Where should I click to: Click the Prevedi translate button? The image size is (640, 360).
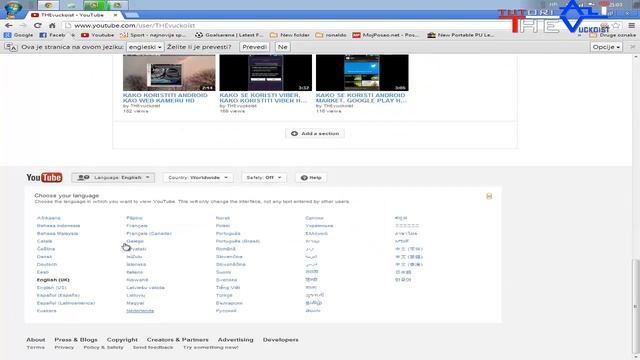pos(254,47)
